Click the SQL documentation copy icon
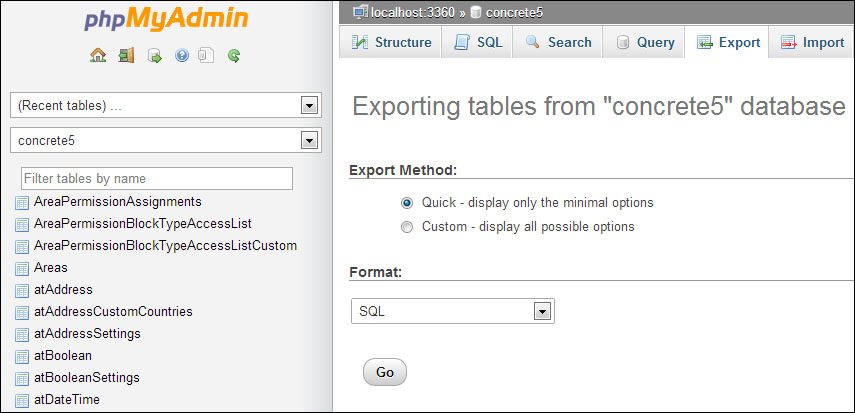 [x=207, y=56]
